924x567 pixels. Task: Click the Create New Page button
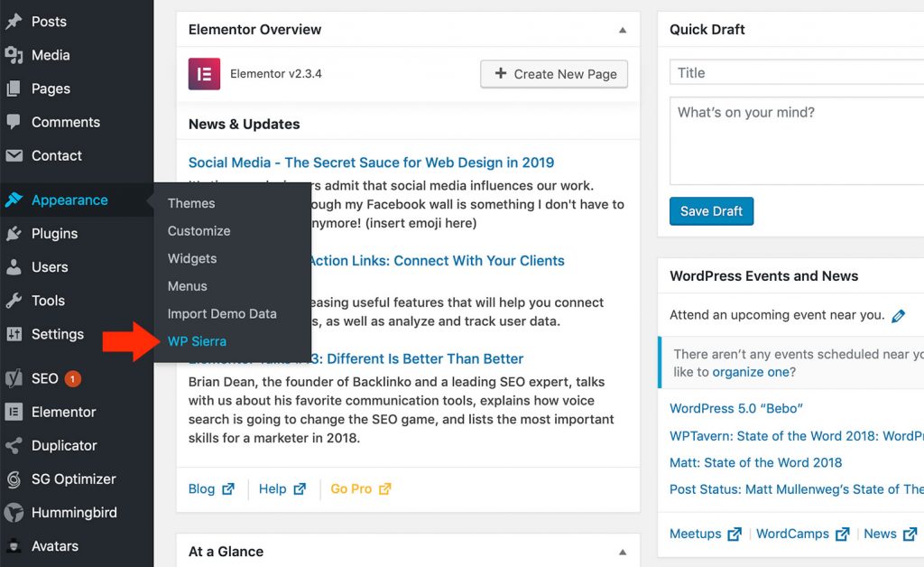pos(554,74)
